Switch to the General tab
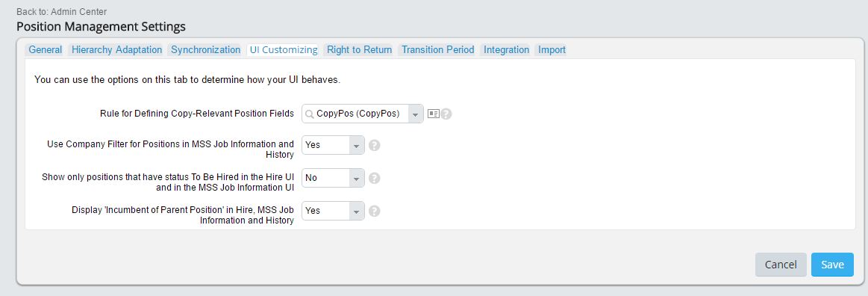Viewport: 868px width, 296px height. click(x=46, y=50)
